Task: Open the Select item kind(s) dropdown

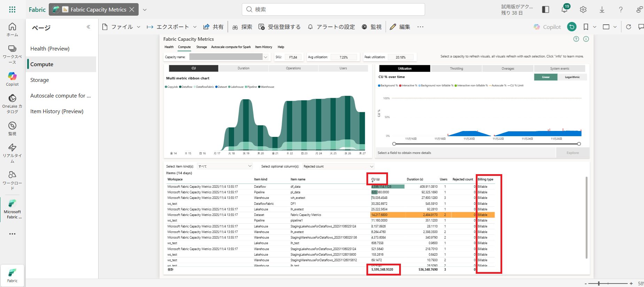Action: 225,166
